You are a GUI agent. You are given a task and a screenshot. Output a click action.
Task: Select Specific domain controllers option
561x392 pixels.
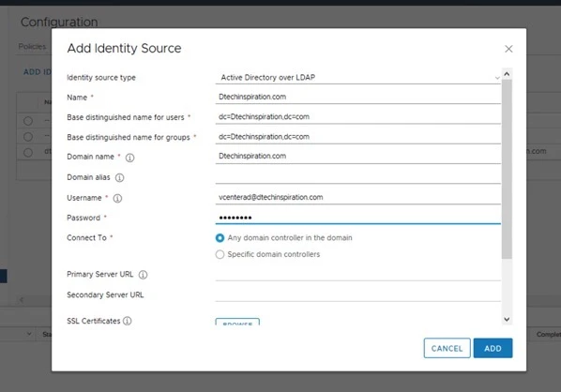(220, 254)
